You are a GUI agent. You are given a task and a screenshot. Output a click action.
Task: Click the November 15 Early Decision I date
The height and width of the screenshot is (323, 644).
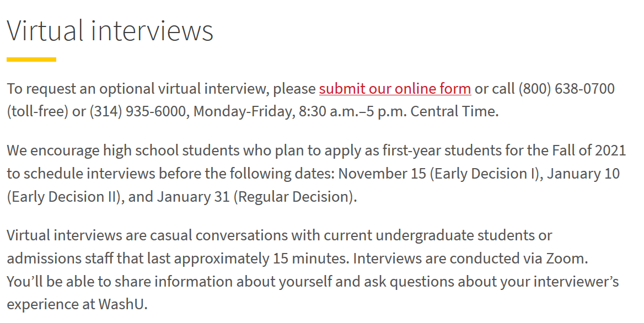coord(438,174)
